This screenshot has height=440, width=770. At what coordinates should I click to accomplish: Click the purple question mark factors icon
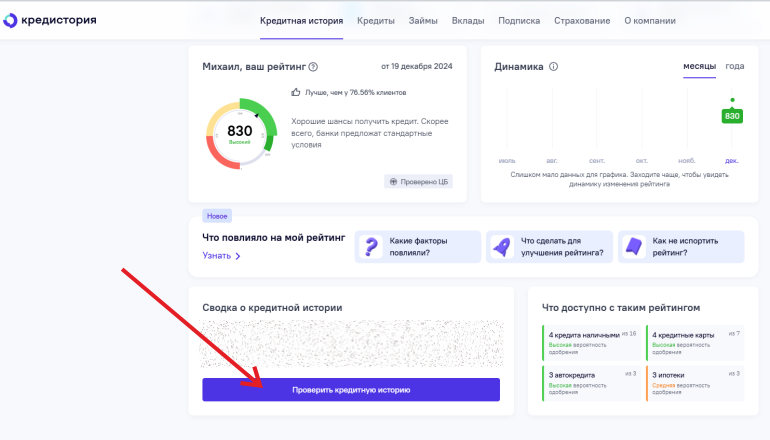click(372, 247)
